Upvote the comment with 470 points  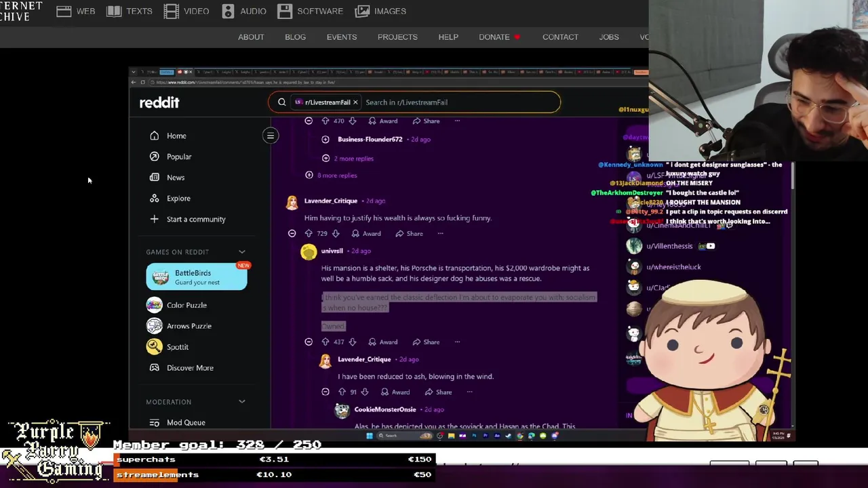[325, 121]
